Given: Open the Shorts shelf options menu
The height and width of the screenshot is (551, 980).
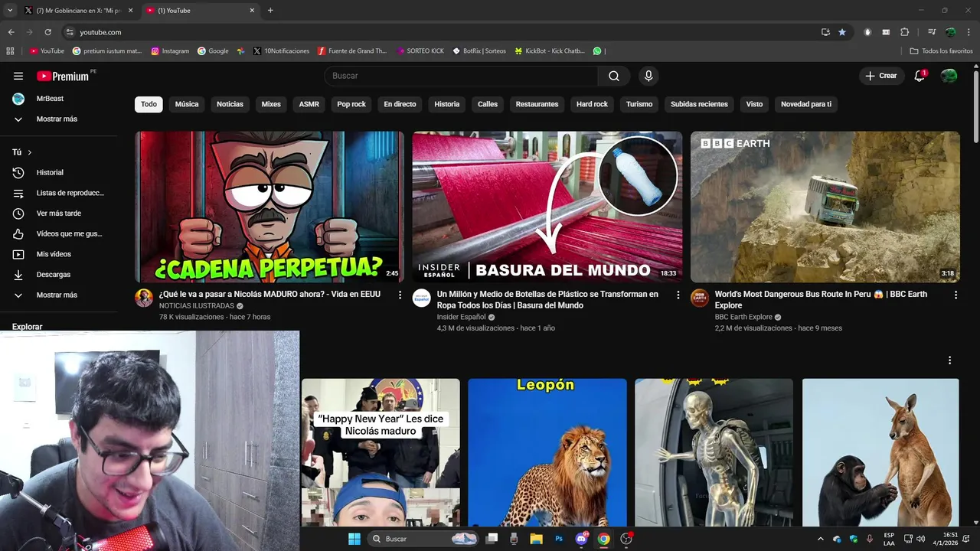Looking at the screenshot, I should pyautogui.click(x=949, y=360).
